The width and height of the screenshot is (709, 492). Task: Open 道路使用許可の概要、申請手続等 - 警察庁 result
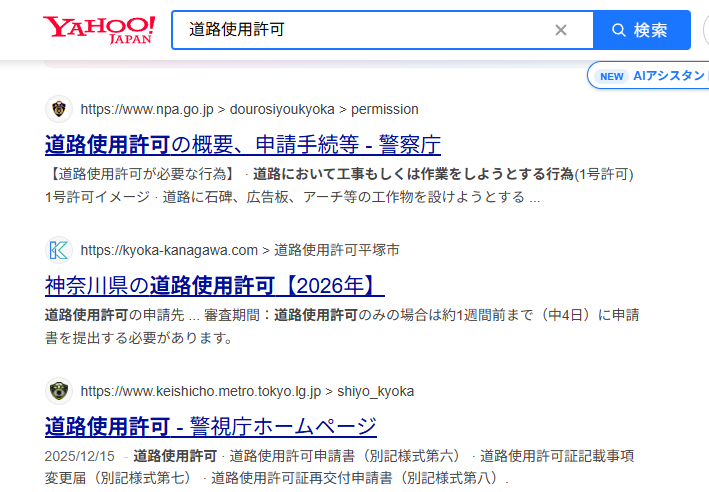[x=243, y=145]
